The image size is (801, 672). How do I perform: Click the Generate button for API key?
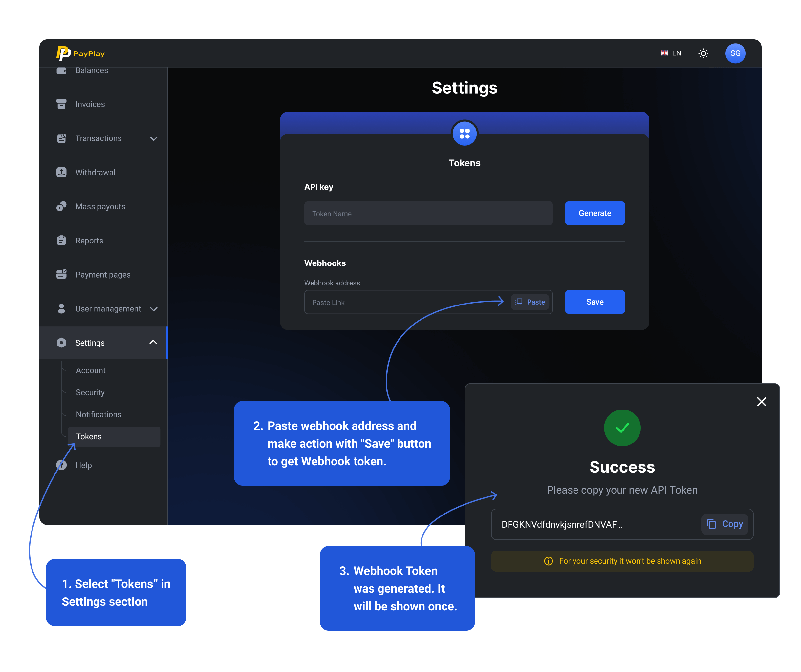pos(595,213)
